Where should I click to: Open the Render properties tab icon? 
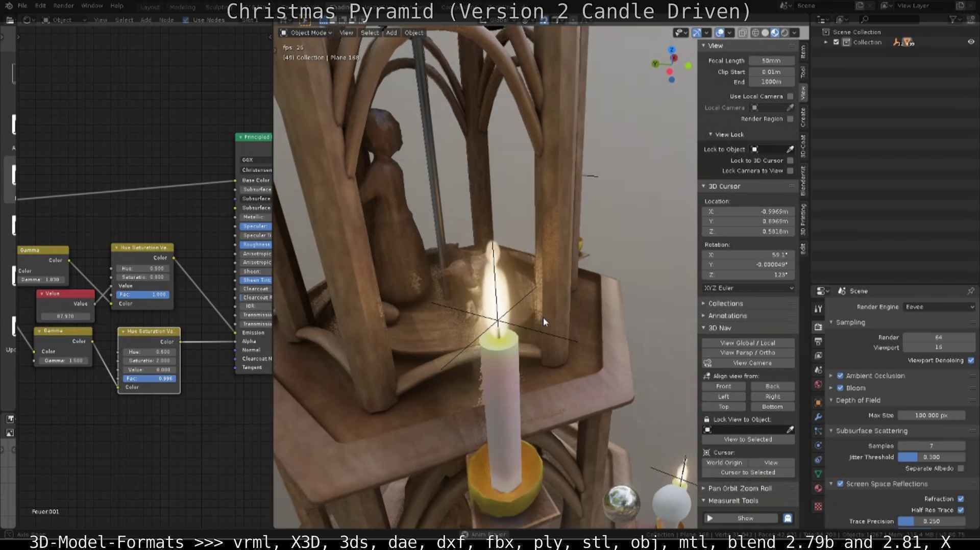coord(818,327)
